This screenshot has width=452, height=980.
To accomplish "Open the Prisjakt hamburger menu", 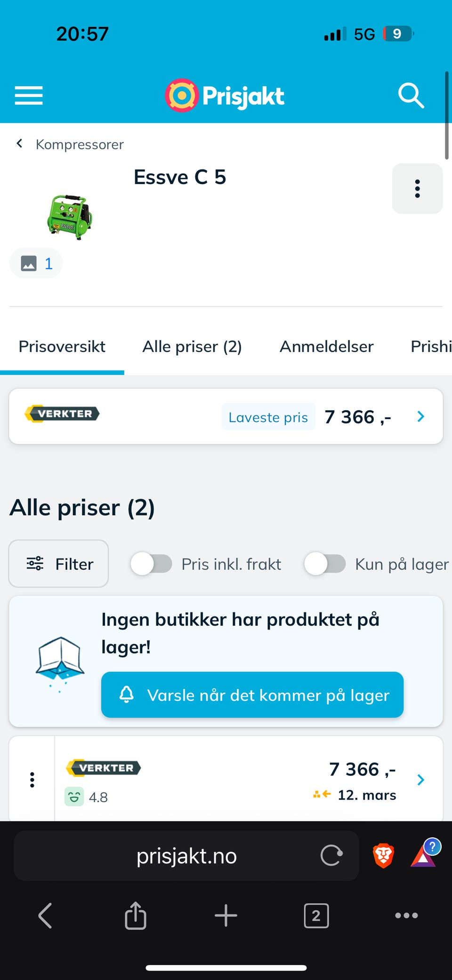I will pyautogui.click(x=28, y=96).
